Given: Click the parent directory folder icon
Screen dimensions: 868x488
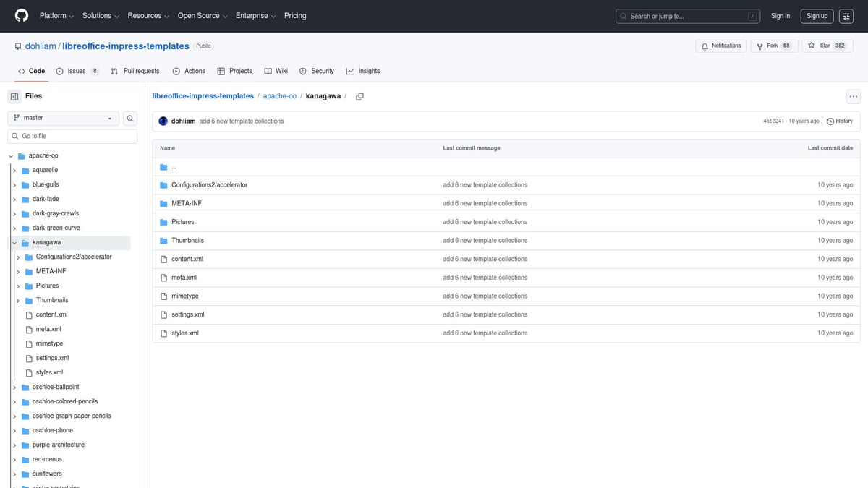Looking at the screenshot, I should (163, 166).
